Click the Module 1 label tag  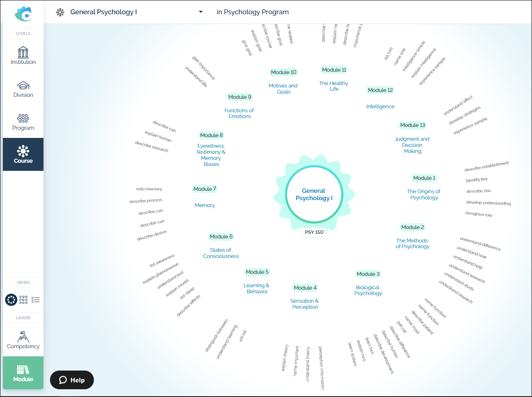tap(424, 178)
